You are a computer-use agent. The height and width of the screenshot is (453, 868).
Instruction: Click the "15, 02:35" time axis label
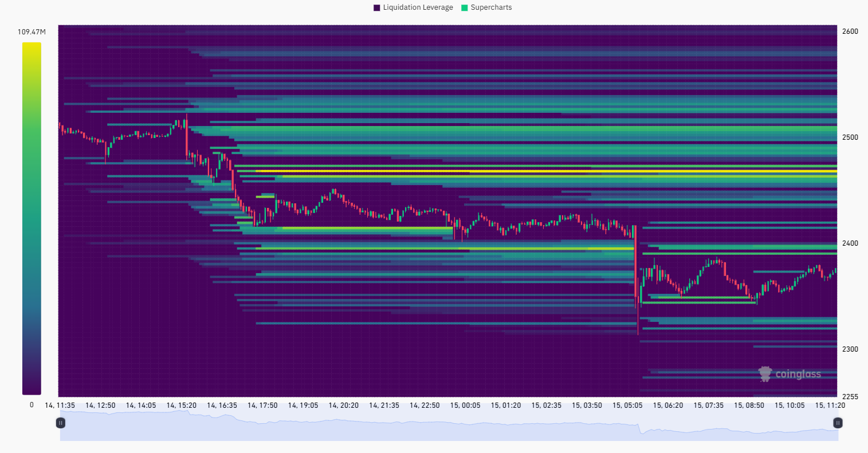pos(547,405)
